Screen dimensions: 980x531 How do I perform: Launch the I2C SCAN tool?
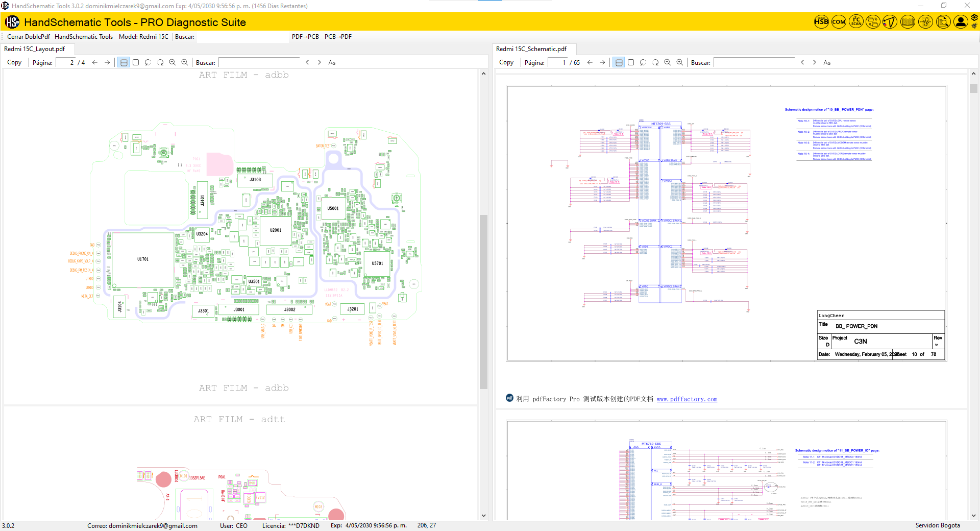856,22
